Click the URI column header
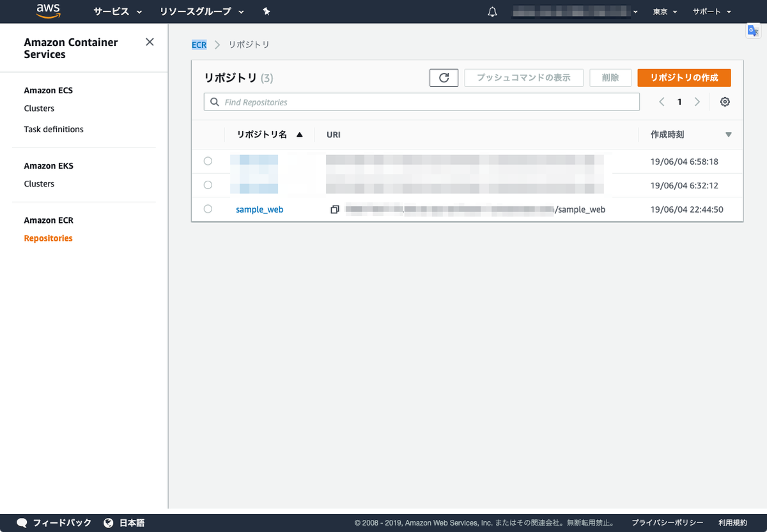The image size is (767, 532). click(333, 135)
